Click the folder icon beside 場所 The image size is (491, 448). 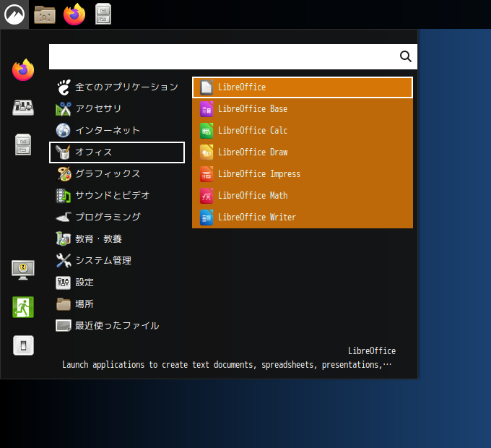[x=64, y=304]
